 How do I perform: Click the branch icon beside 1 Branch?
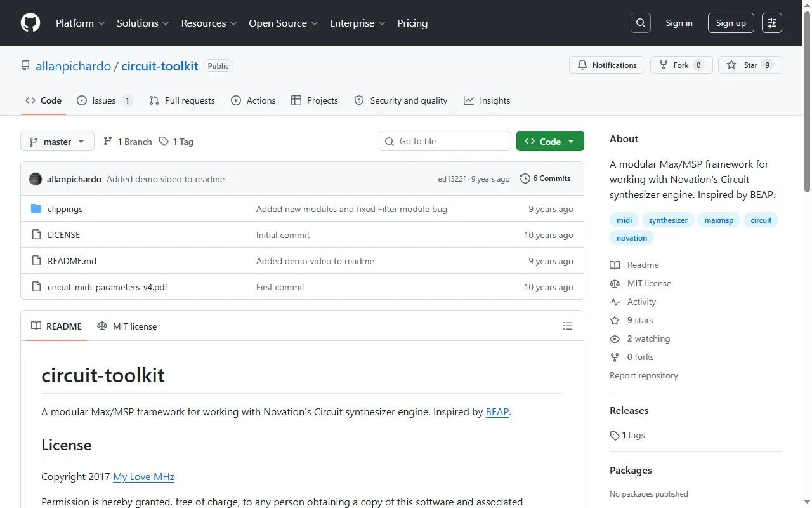coord(108,142)
